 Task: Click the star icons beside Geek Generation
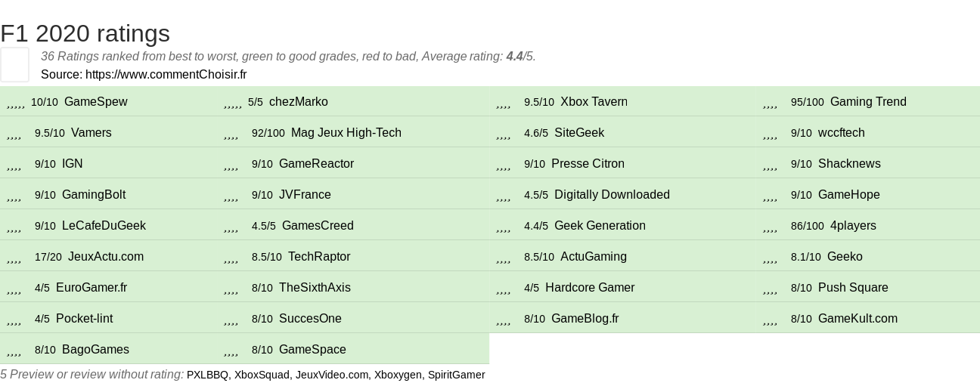[x=504, y=227]
